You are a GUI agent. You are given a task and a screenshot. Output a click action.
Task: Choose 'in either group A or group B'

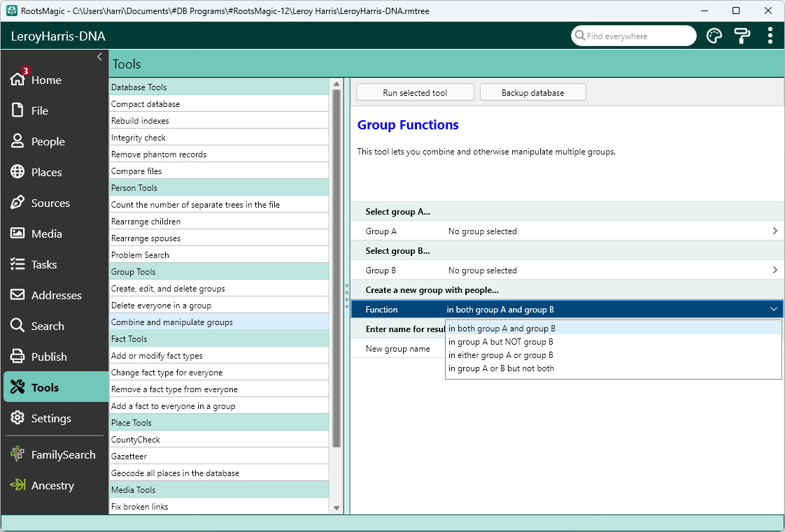coord(614,355)
